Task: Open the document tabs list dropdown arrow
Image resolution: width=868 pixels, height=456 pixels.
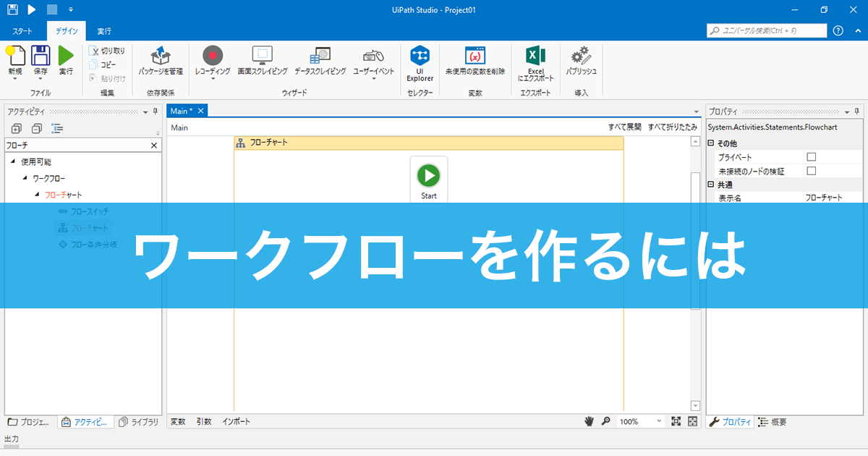Action: pyautogui.click(x=697, y=112)
